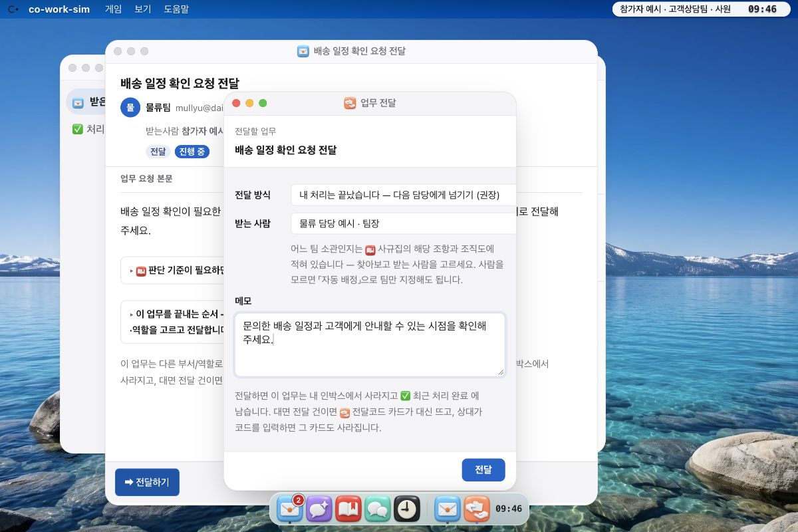The image size is (798, 532).
Task: Click into the 메모 text area
Action: [x=370, y=345]
